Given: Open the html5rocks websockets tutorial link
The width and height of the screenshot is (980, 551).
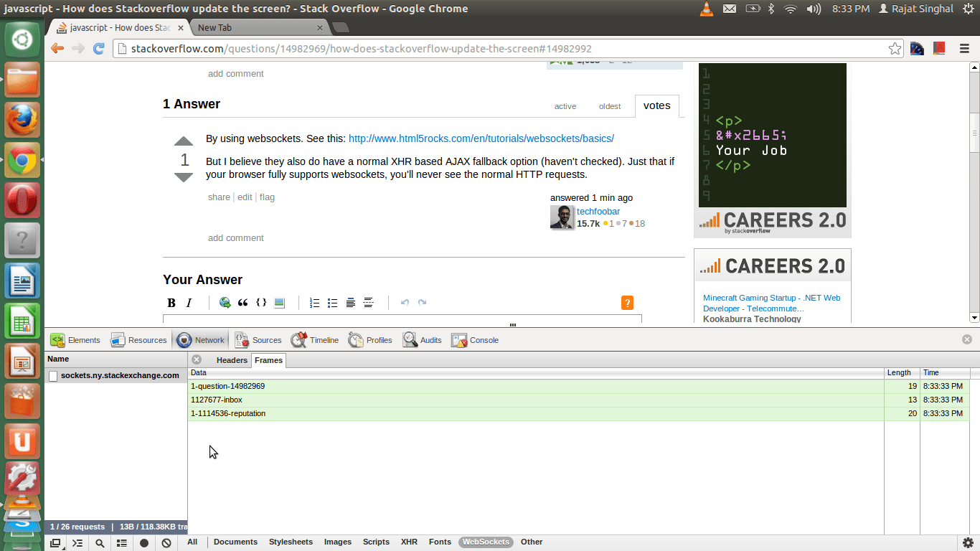Looking at the screenshot, I should [481, 138].
